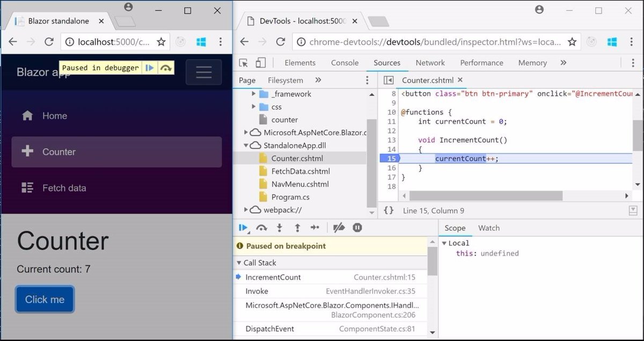This screenshot has height=341, width=644.
Task: Expand the webpack:// node
Action: [246, 210]
